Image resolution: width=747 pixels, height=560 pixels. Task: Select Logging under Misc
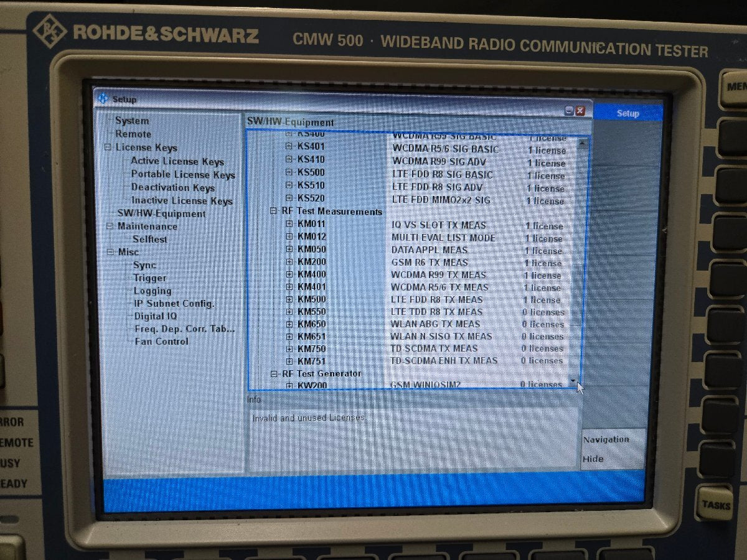pos(153,291)
